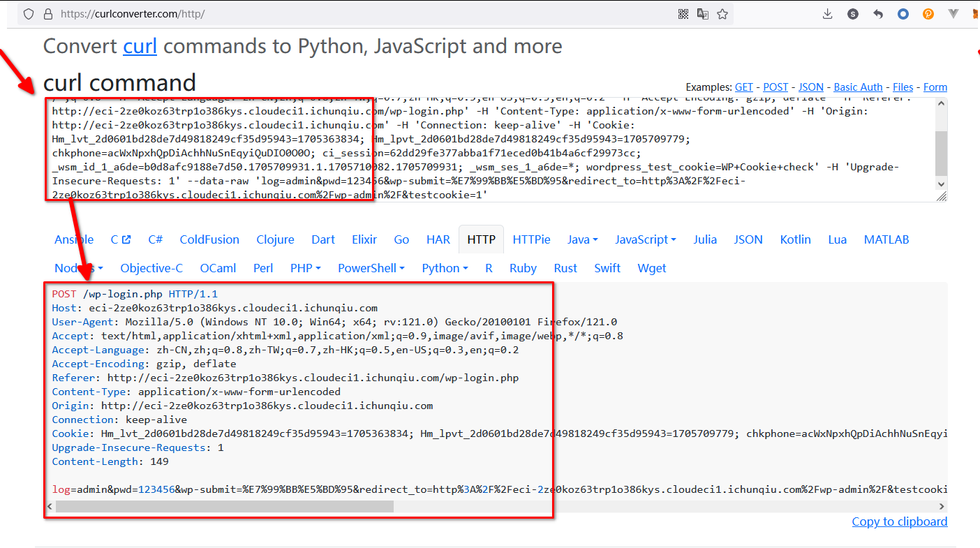
Task: Open the browser downloads icon
Action: click(828, 14)
